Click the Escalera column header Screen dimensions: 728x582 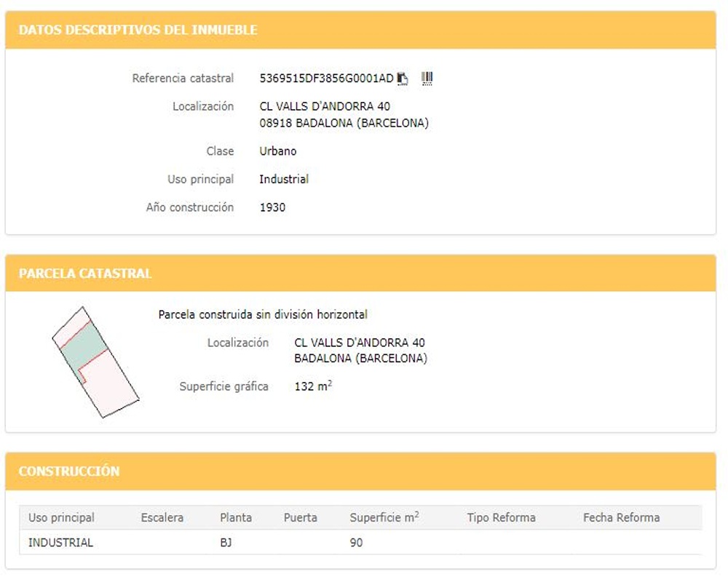(x=162, y=517)
